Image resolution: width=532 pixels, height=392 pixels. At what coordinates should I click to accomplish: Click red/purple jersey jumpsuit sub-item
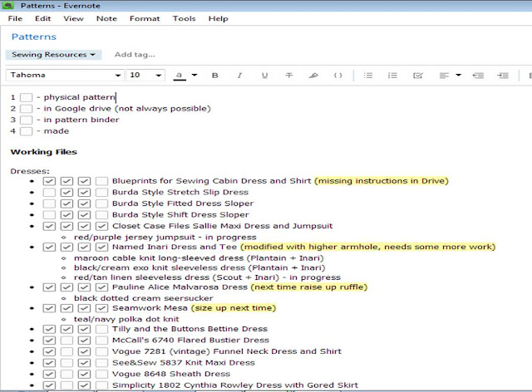click(x=165, y=237)
